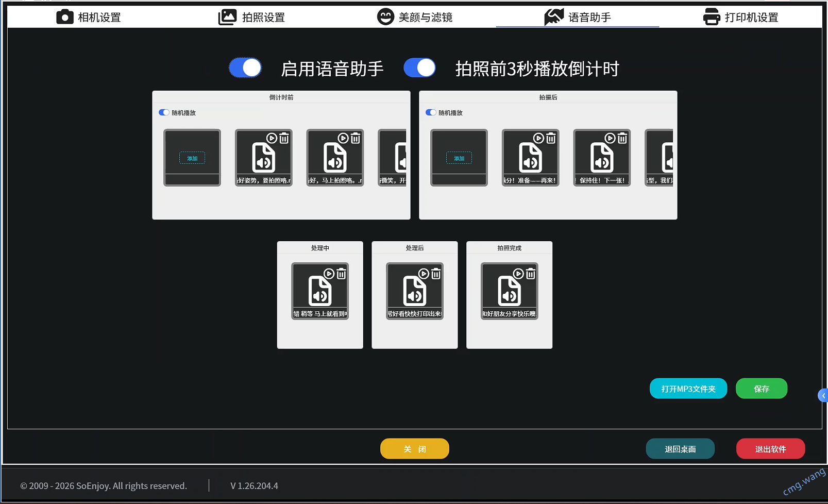Play the first audio clip under 倒计时前
This screenshot has height=504, width=828.
(x=272, y=138)
